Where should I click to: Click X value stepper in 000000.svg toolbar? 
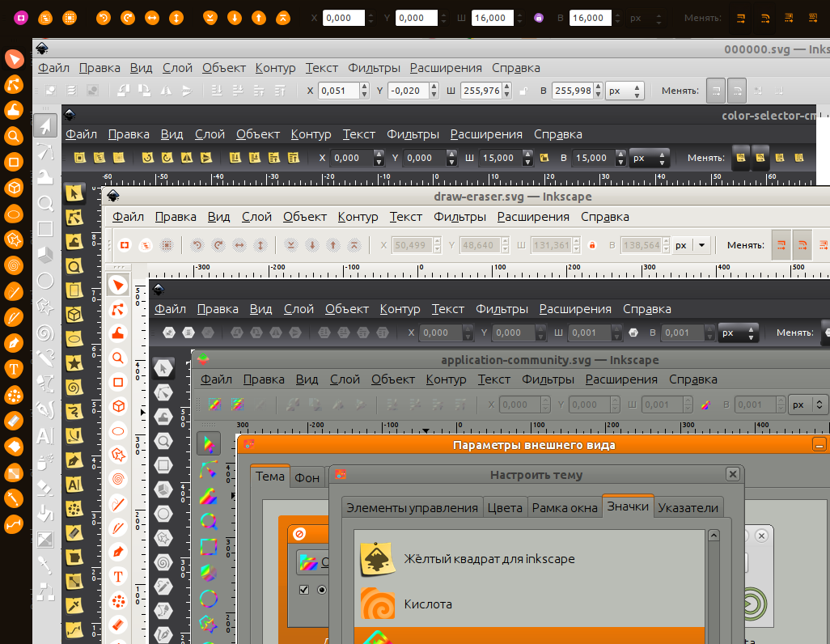364,91
